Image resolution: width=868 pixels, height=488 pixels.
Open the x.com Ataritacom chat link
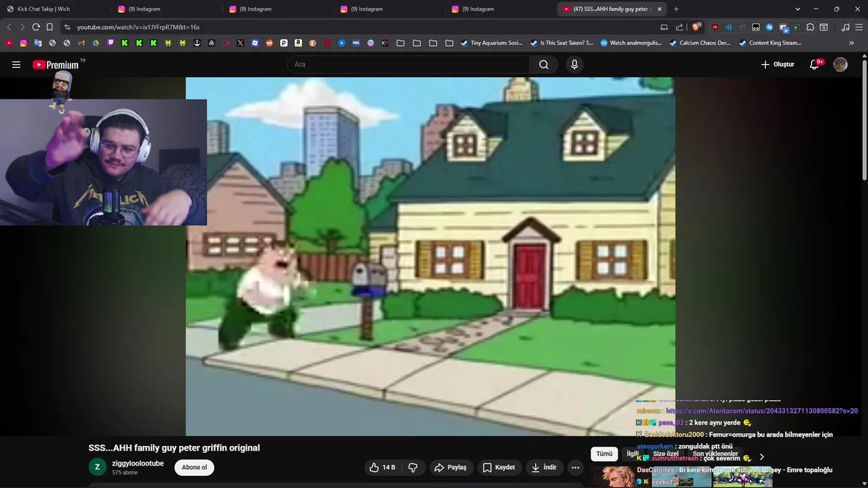tap(762, 411)
